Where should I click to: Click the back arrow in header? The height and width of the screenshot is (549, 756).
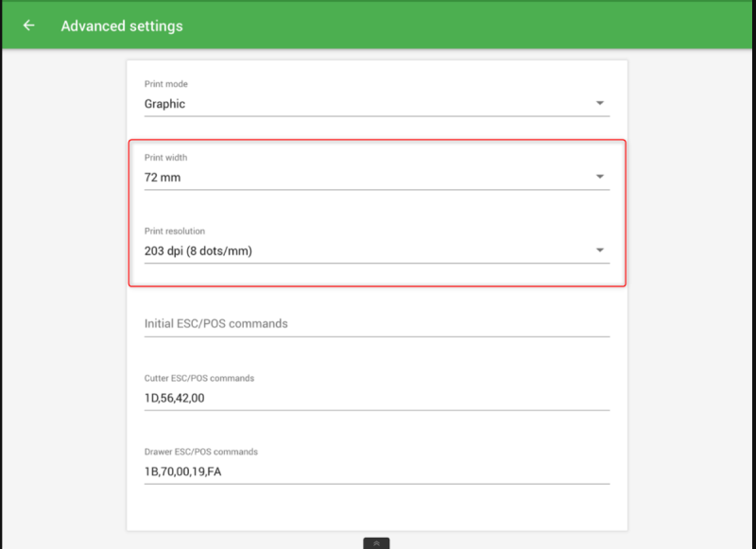click(29, 26)
